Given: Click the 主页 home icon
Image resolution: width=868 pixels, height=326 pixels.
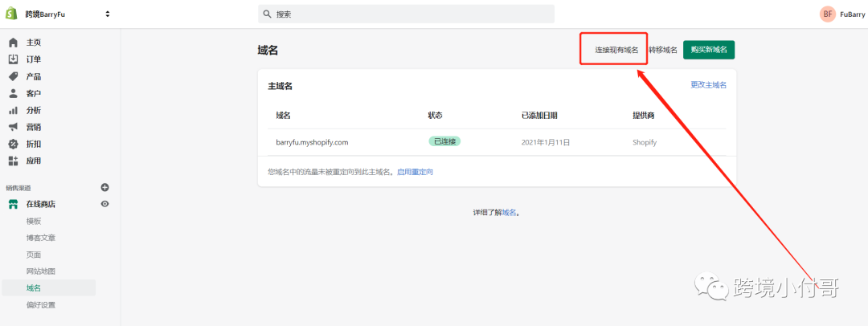Looking at the screenshot, I should 14,43.
